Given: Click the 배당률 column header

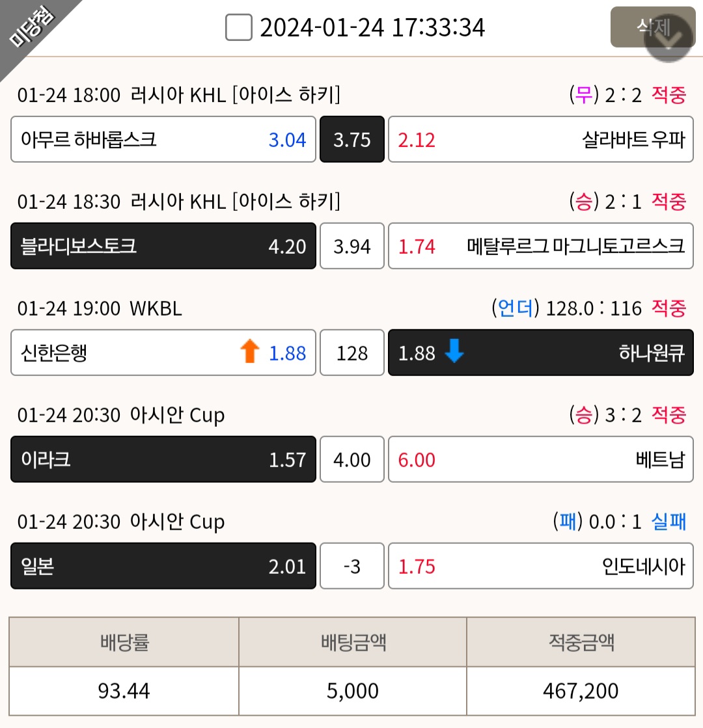Looking at the screenshot, I should pos(124,642).
